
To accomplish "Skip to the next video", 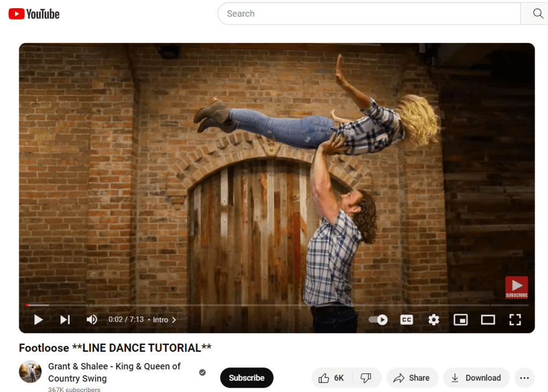I will (65, 320).
